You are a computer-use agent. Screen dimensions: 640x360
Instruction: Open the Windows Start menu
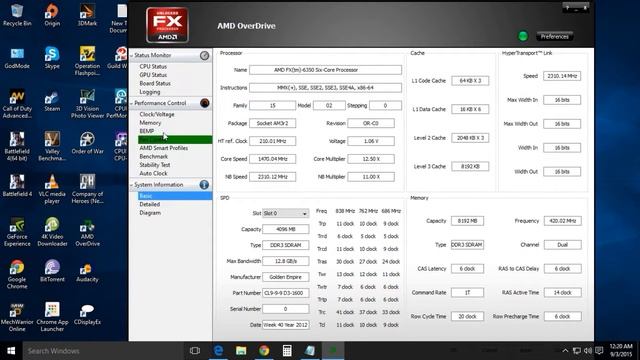pyautogui.click(x=11, y=351)
